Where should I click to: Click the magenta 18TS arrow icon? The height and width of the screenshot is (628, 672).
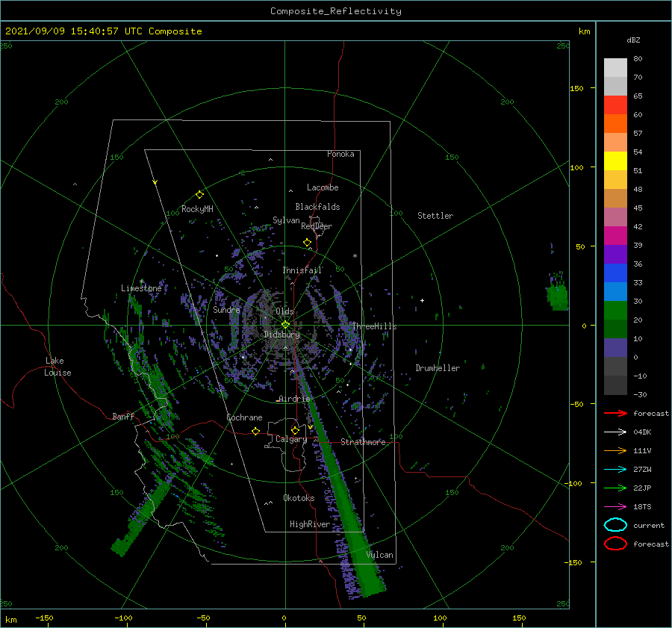click(x=615, y=507)
